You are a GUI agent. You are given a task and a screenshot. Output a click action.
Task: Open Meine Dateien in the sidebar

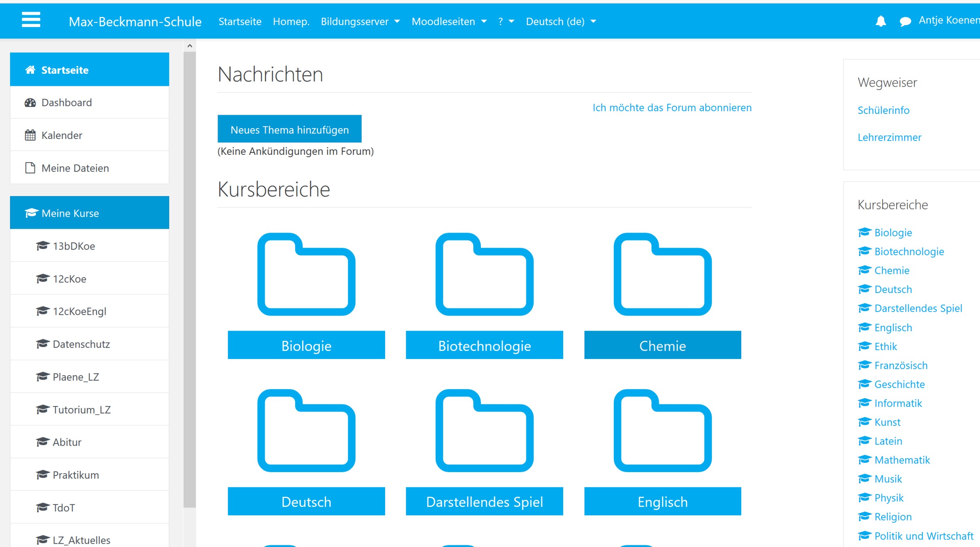(75, 168)
